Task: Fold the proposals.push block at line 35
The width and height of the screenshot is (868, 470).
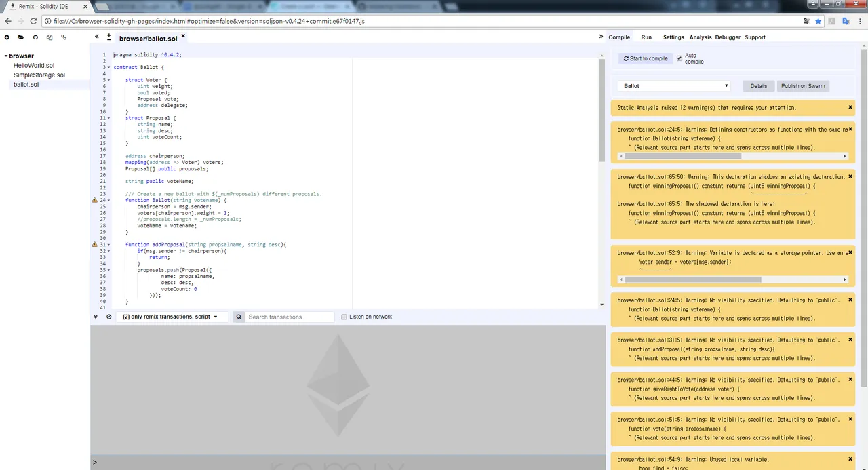Action: [x=108, y=270]
